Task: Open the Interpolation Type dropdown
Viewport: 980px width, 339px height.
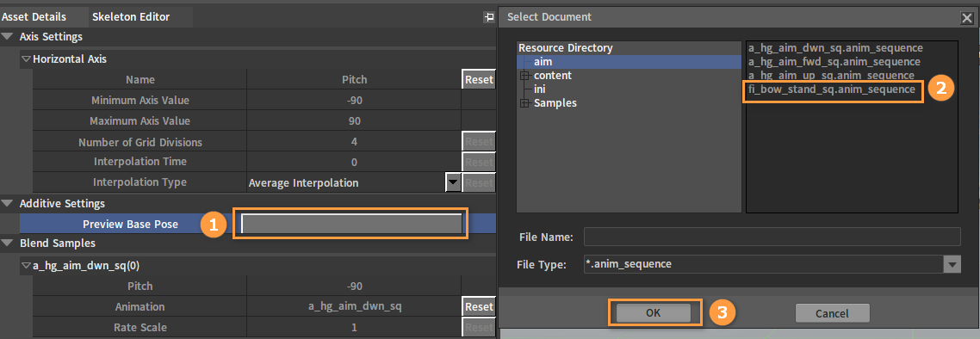Action: 453,183
